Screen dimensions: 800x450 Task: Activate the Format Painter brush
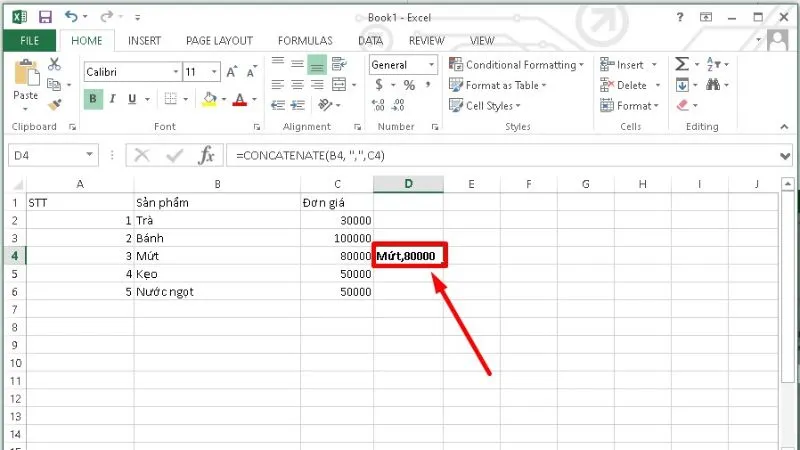pos(54,105)
